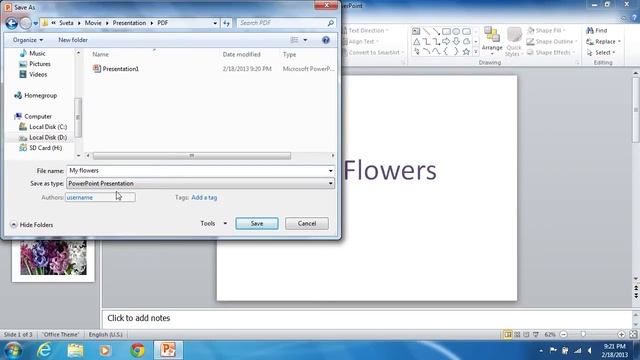Click Sveta in the address breadcrumb
The image size is (640, 360).
point(66,23)
